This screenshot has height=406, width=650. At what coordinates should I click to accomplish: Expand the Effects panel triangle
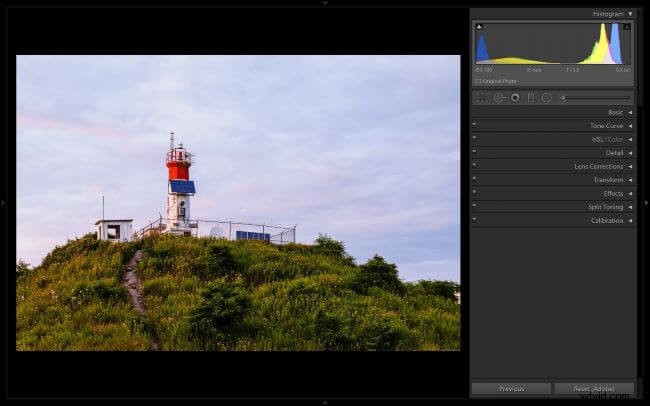(x=630, y=194)
